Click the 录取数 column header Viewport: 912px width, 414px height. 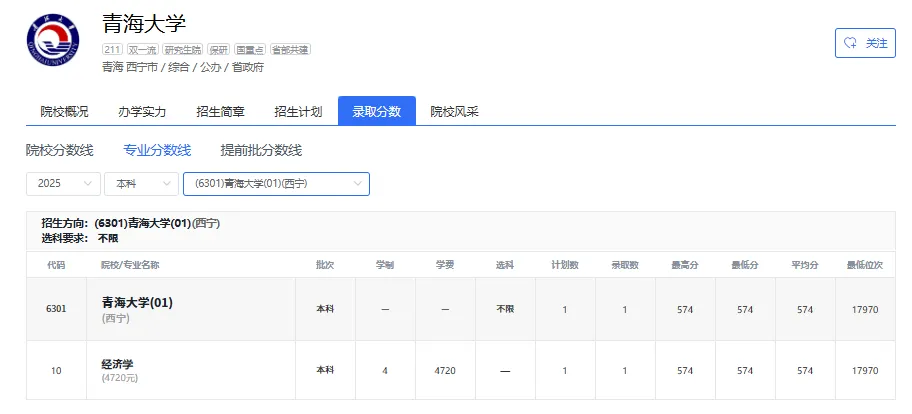point(625,265)
